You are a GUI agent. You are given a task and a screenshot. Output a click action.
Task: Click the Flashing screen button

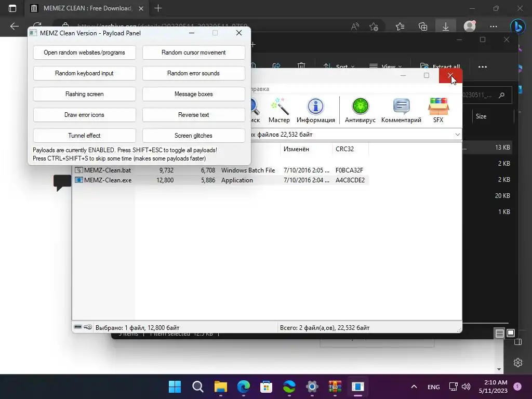[x=85, y=94]
